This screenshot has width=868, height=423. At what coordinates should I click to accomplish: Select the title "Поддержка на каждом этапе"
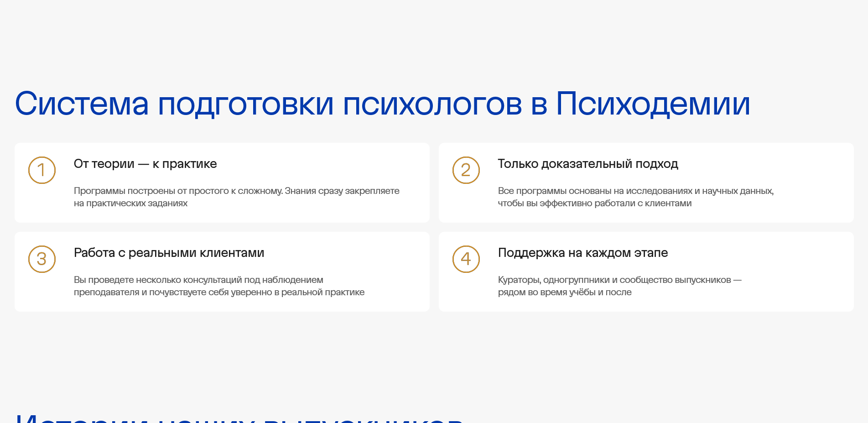pos(583,253)
